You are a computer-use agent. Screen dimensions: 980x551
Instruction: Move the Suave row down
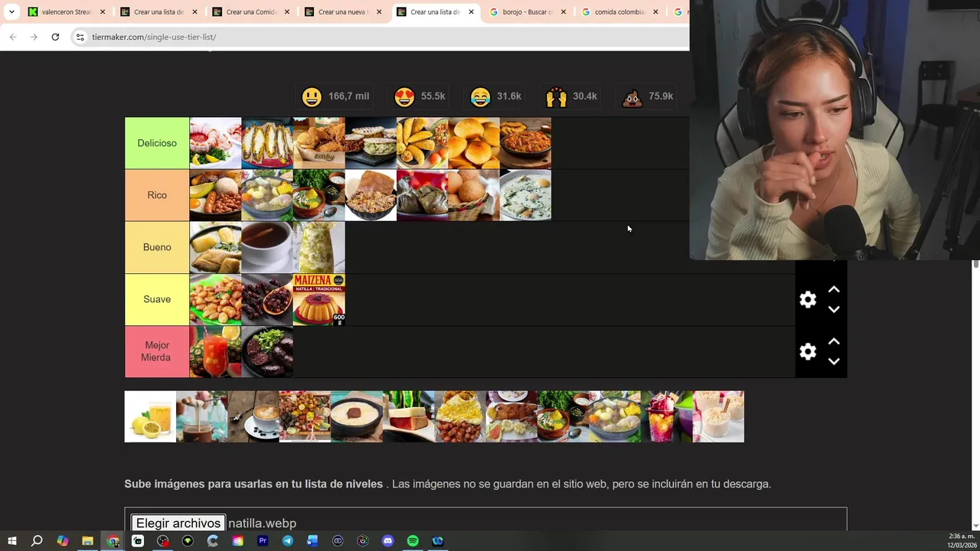(x=834, y=309)
